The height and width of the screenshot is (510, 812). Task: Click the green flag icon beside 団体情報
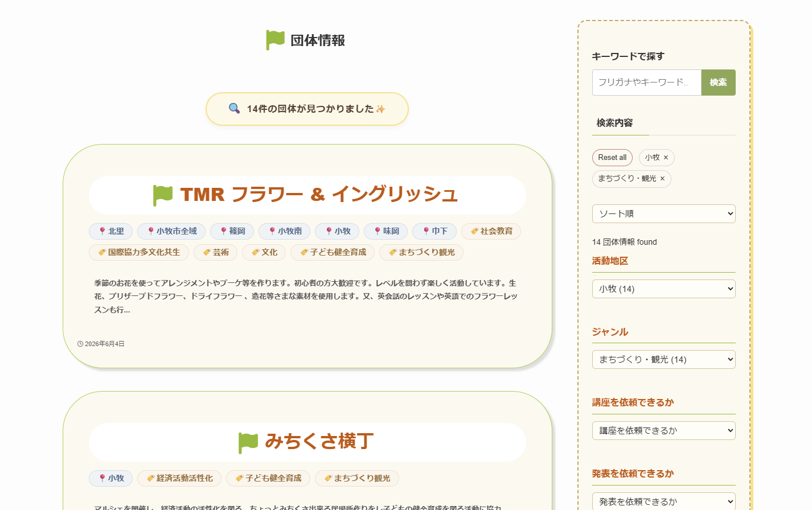(276, 40)
